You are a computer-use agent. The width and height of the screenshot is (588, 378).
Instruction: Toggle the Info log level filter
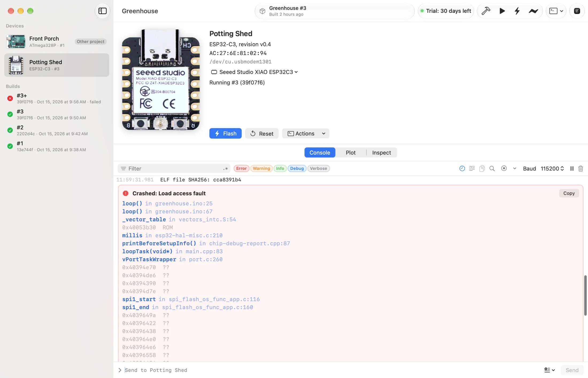(x=280, y=168)
